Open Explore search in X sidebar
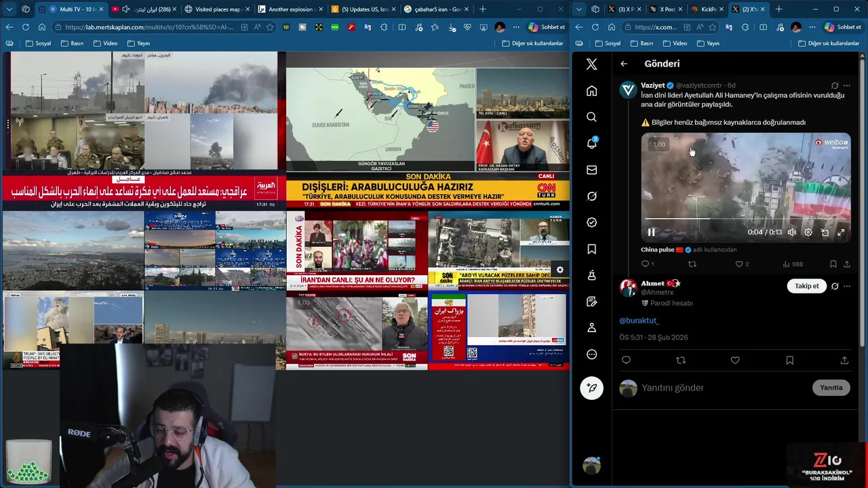Screen dimensions: 868x488 [x=591, y=117]
